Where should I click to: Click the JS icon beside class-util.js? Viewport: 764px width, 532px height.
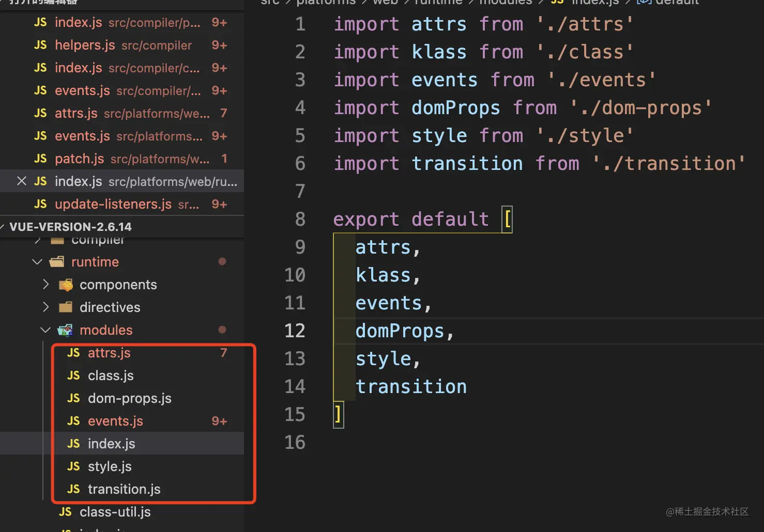pyautogui.click(x=65, y=512)
